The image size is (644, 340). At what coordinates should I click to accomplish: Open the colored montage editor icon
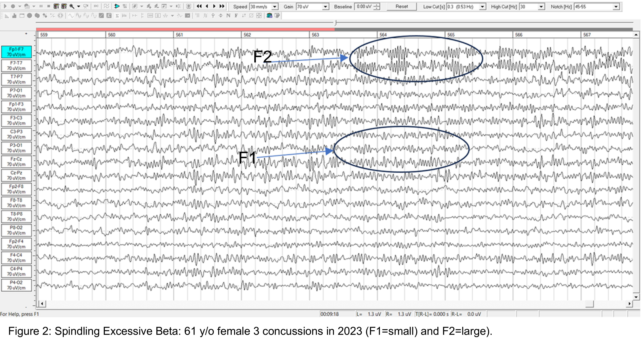pyautogui.click(x=269, y=16)
